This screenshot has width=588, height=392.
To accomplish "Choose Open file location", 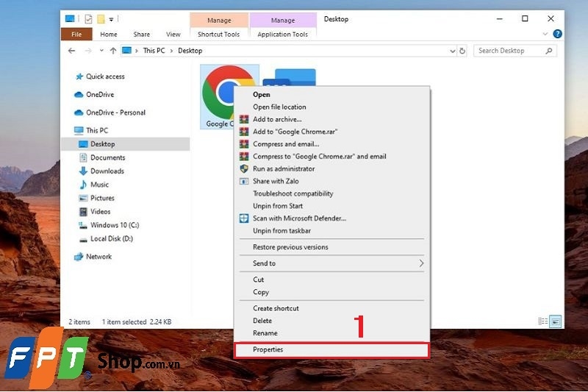I will pyautogui.click(x=331, y=107).
